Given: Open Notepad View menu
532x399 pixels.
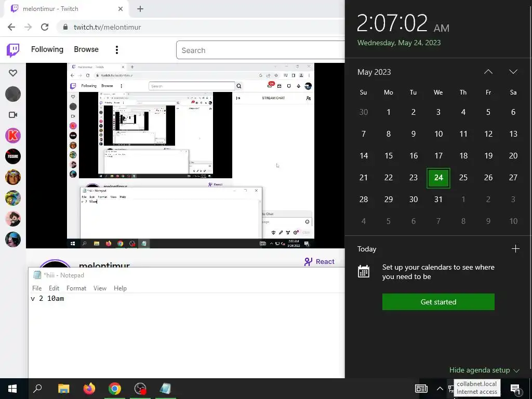Looking at the screenshot, I should [x=100, y=288].
